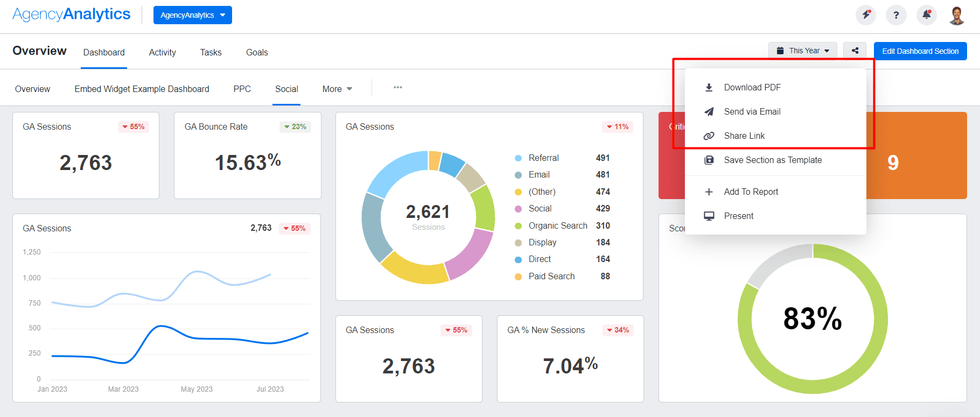
Task: Click the download arrow icon
Action: tap(709, 87)
